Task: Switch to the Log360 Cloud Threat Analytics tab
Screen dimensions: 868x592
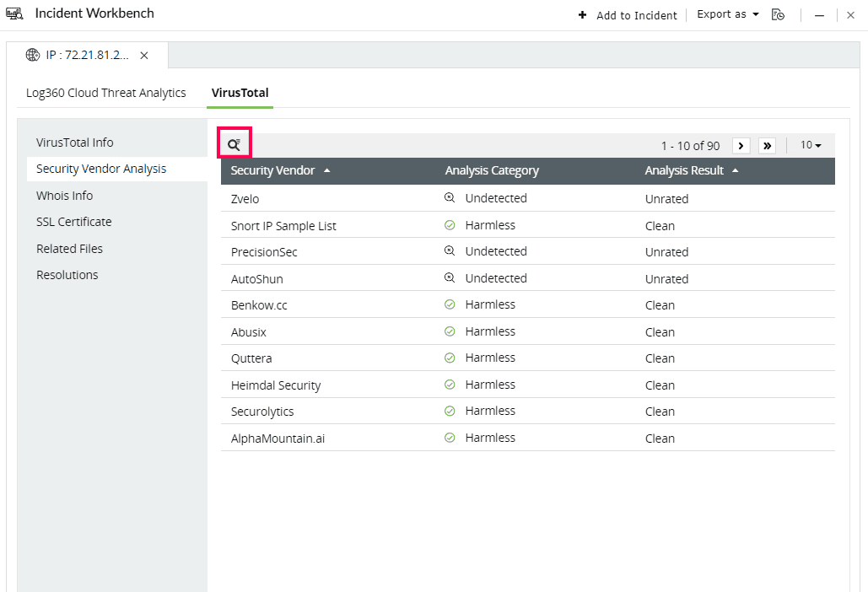Action: point(105,93)
